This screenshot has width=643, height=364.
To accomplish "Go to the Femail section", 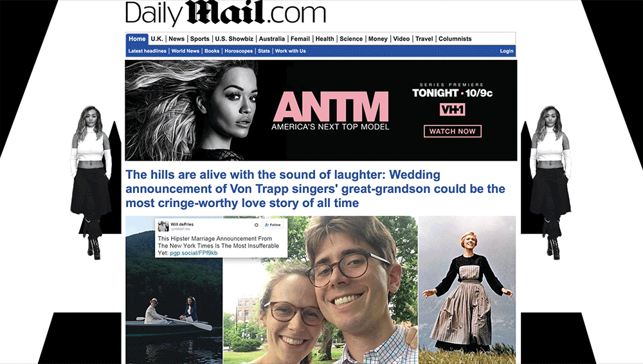I will [300, 39].
